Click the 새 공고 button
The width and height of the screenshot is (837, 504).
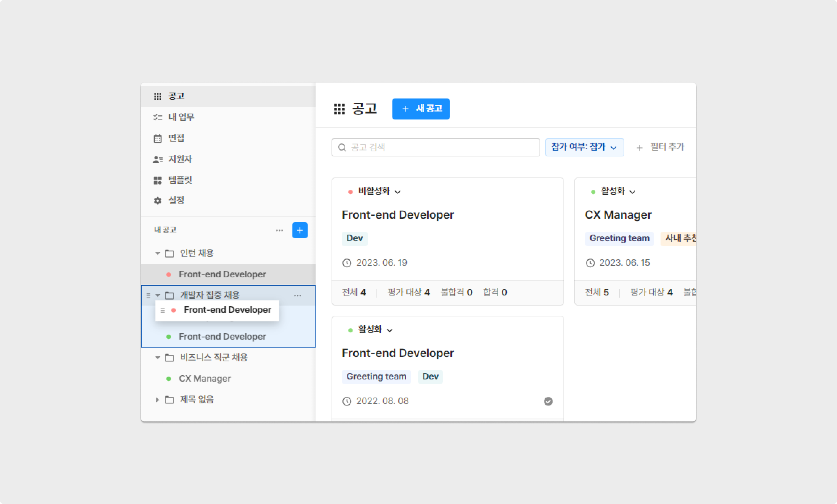pos(421,109)
